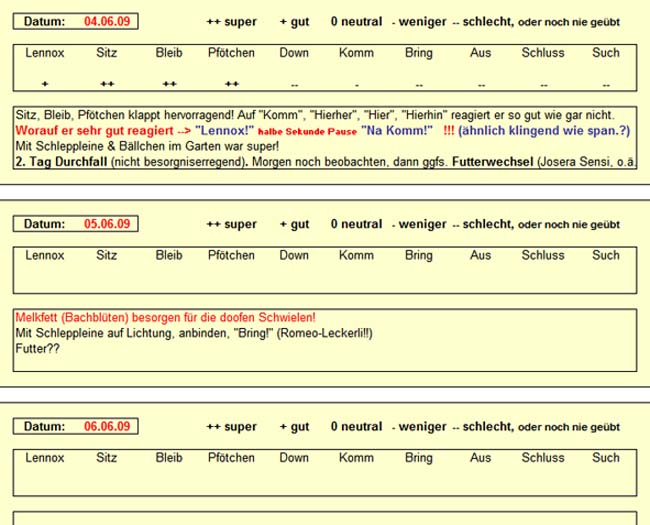Image resolution: width=650 pixels, height=525 pixels.
Task: Click 'oder noch nie geübt' in the 06.06.09 section
Action: [569, 428]
